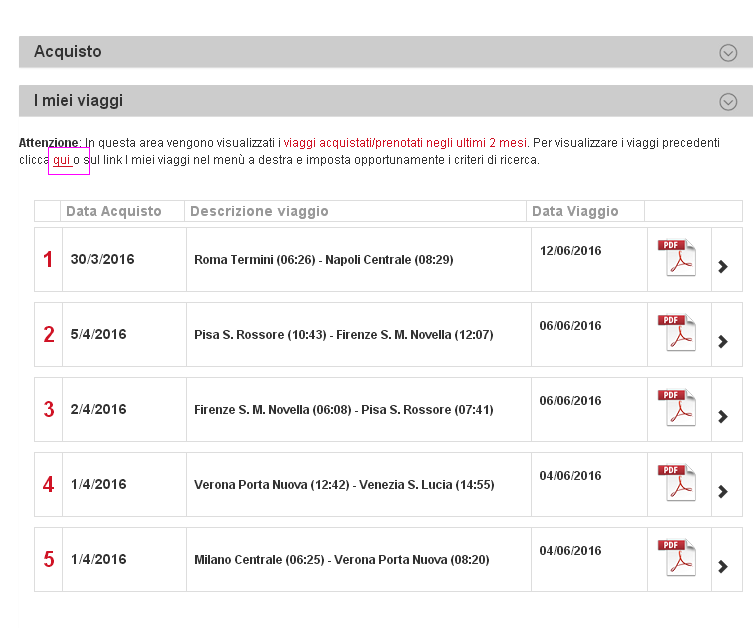The image size is (753, 628).
Task: Click purchase date 5/4/2016
Action: click(x=98, y=334)
